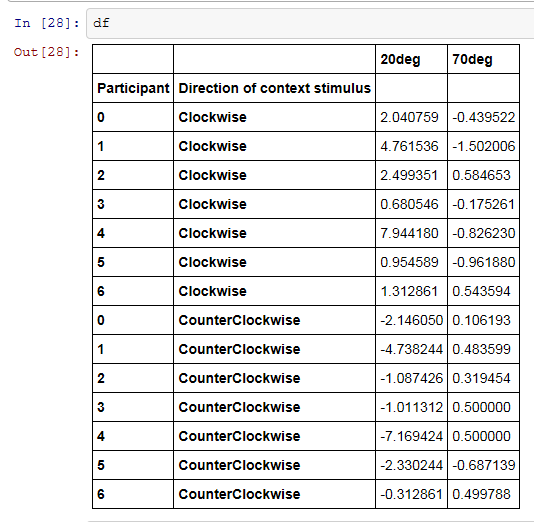The width and height of the screenshot is (534, 522).
Task: Click CounterClockwise label in the last row
Action: (239, 494)
